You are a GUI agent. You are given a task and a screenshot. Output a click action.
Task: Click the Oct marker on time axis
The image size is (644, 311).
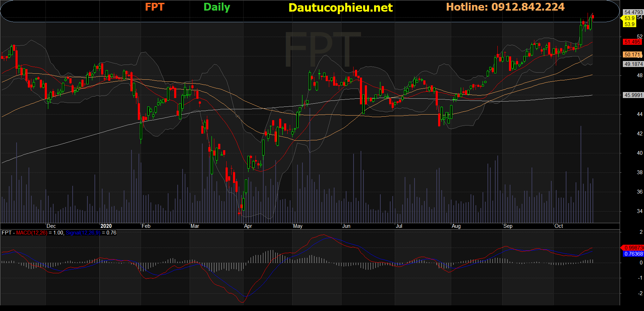pyautogui.click(x=559, y=226)
